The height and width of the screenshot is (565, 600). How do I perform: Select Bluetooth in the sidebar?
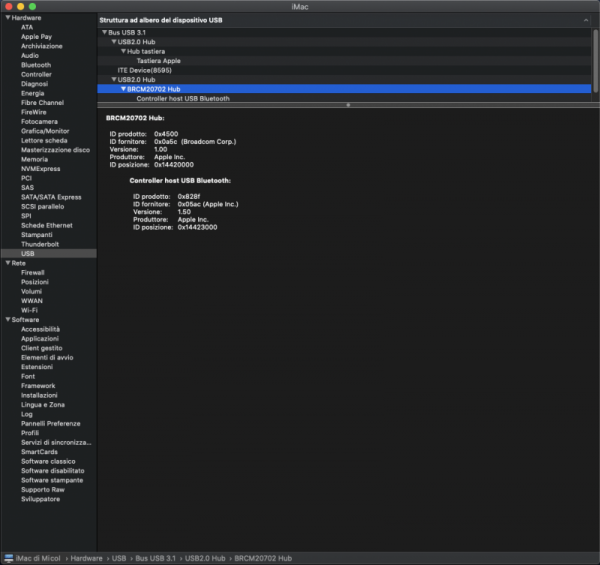(x=36, y=65)
